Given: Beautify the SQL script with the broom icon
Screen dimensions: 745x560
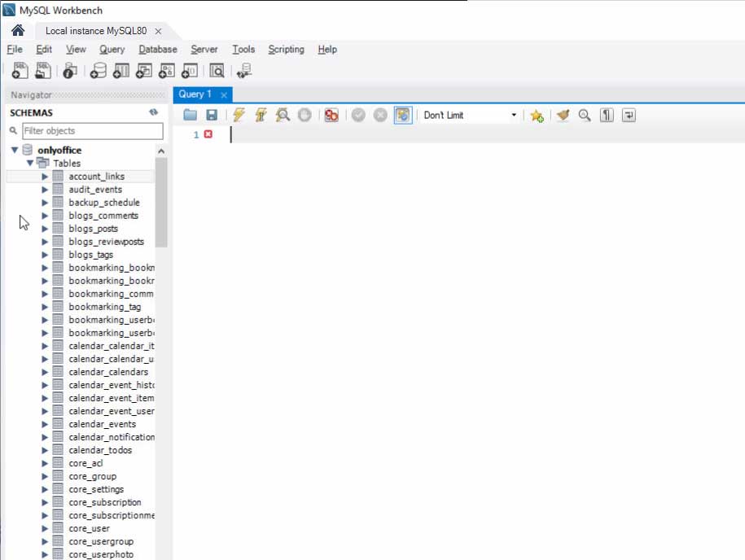Looking at the screenshot, I should [x=563, y=115].
